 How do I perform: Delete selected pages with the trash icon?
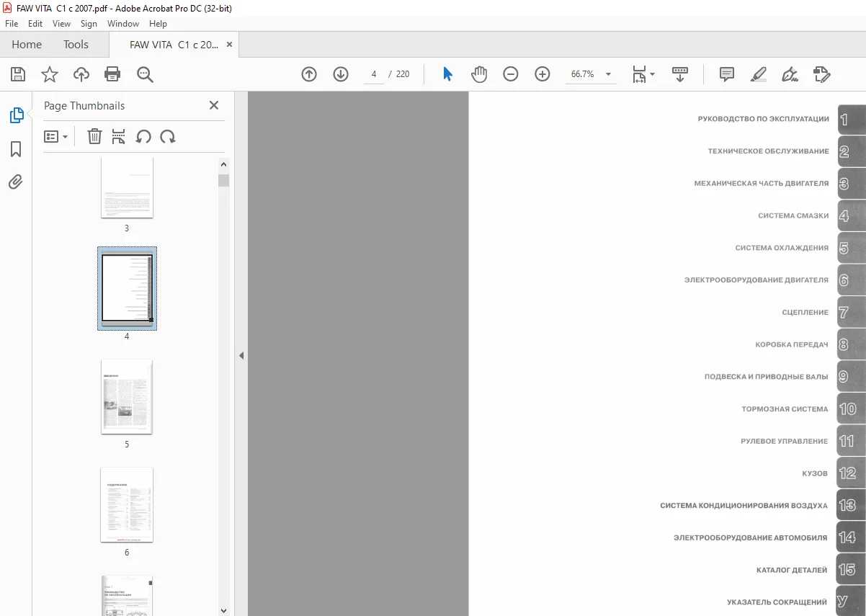tap(94, 136)
